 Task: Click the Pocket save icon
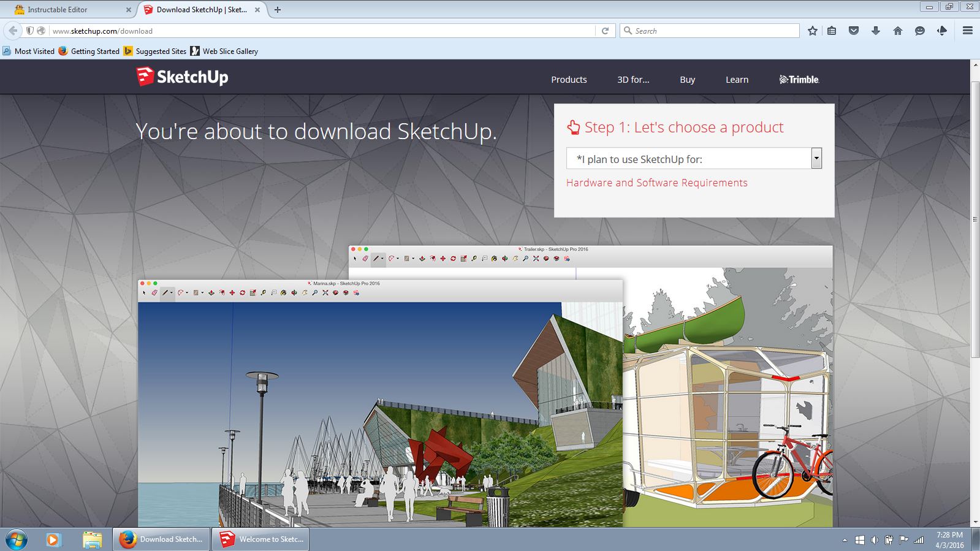point(854,31)
